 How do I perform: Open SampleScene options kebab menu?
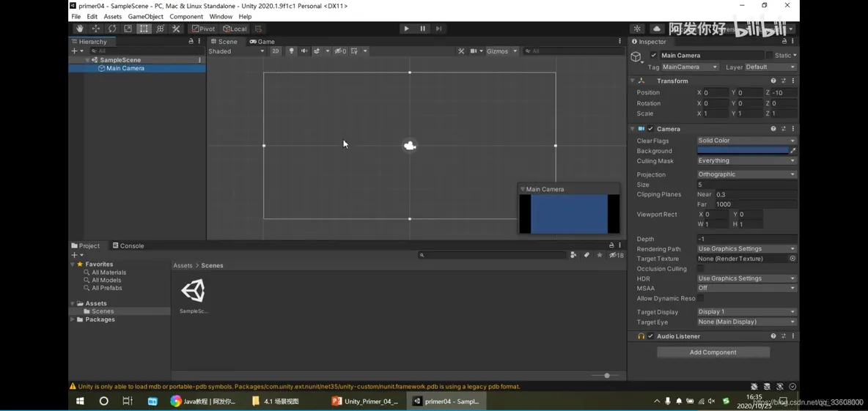[200, 60]
